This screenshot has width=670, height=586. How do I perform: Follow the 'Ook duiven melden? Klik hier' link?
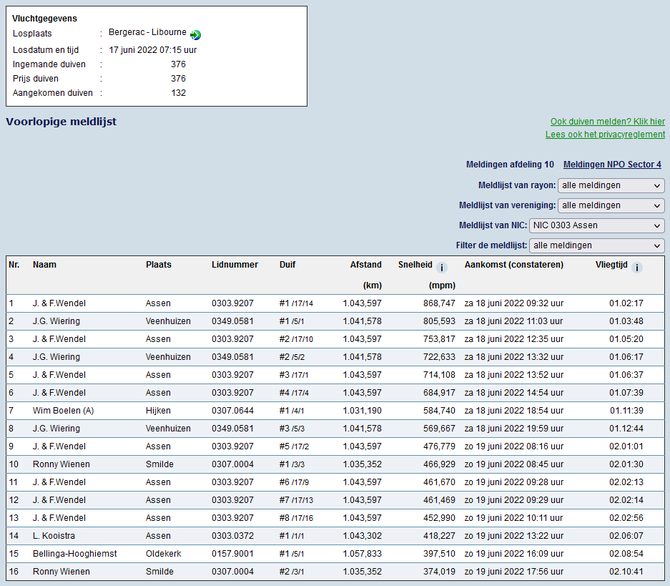click(607, 121)
